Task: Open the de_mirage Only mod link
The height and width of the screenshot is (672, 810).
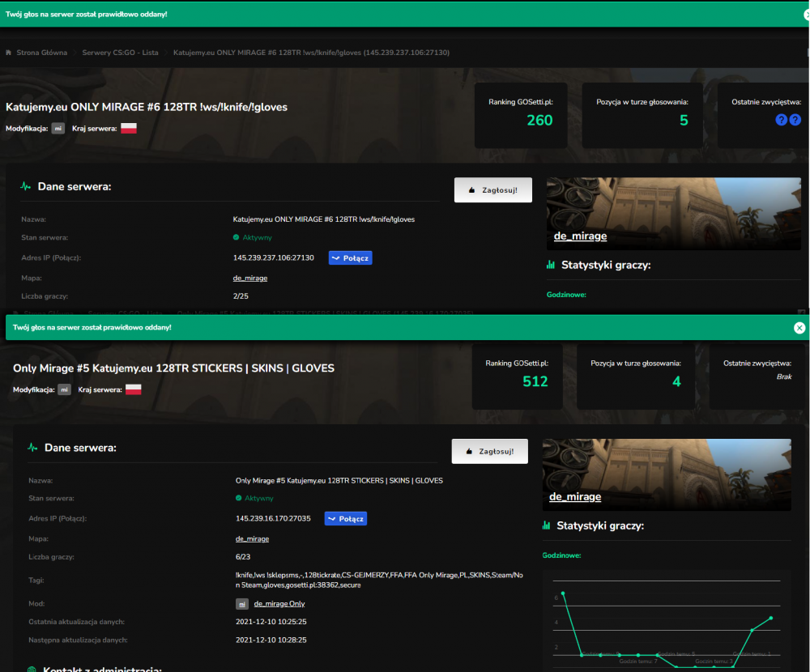Action: [279, 604]
